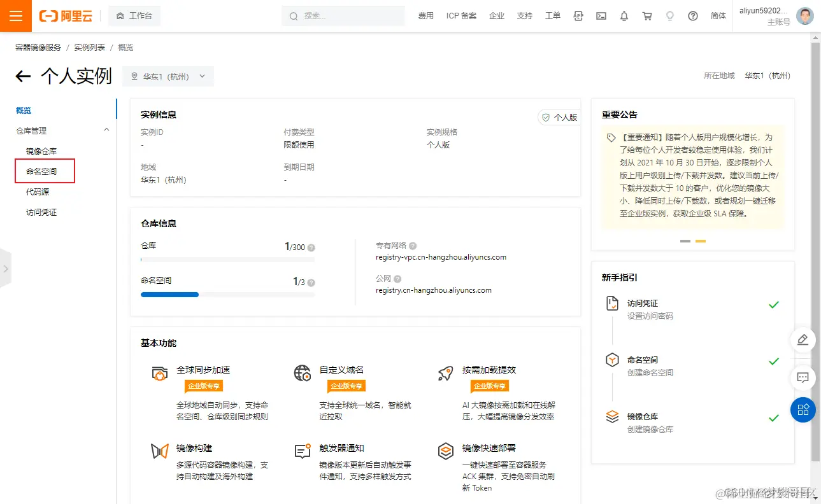Open the floating chat bubble button
The image size is (821, 504).
coord(803,377)
